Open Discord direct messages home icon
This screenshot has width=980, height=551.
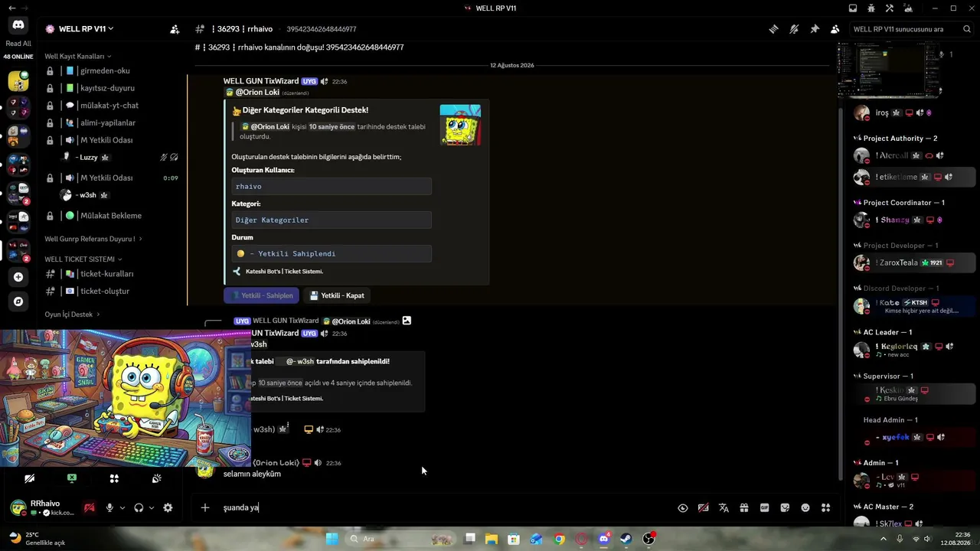[18, 25]
